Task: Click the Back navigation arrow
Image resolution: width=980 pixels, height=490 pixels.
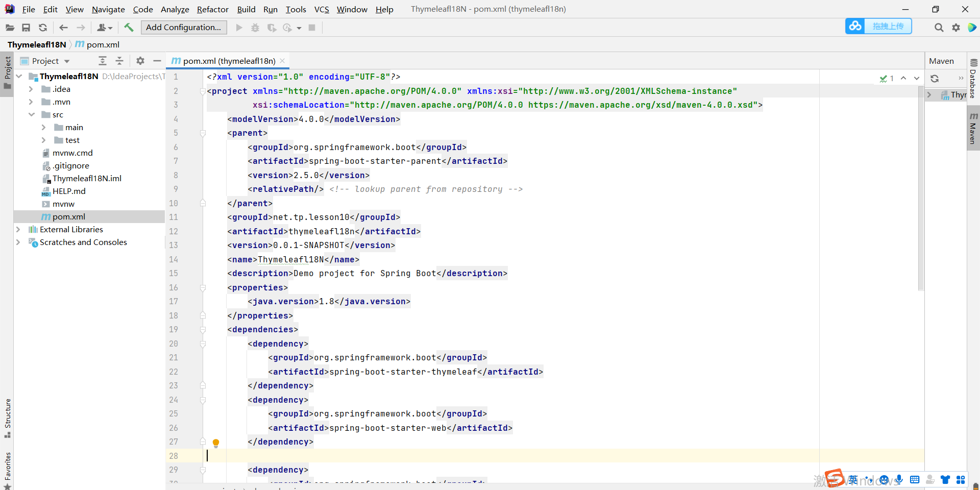Action: click(63, 28)
